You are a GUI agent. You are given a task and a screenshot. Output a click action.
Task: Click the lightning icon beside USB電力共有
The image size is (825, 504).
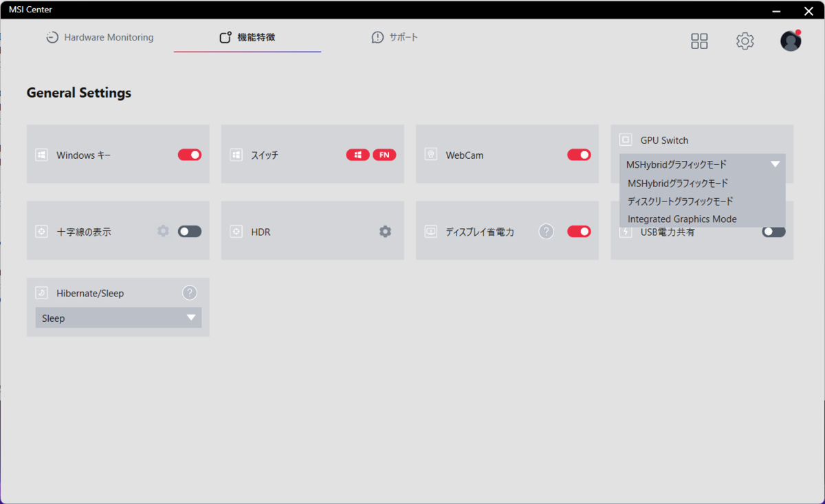(626, 232)
